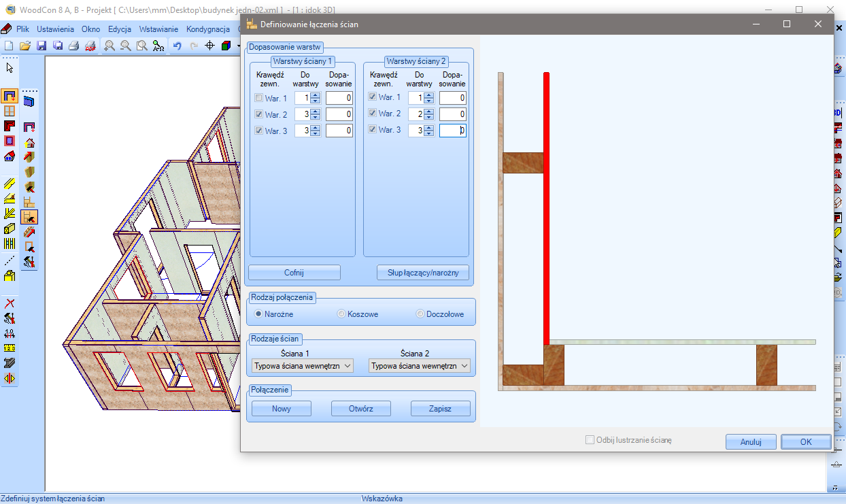Click the Save All icon
The width and height of the screenshot is (846, 504).
coord(58,46)
